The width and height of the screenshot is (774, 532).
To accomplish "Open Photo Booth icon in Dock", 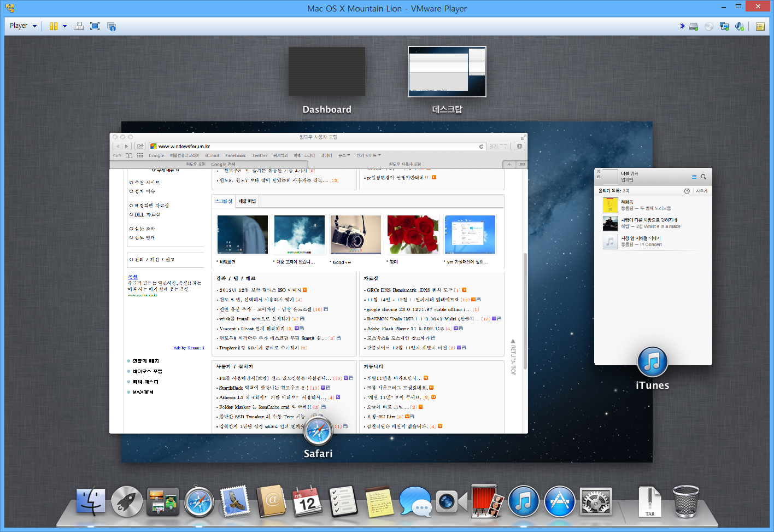I will click(488, 501).
